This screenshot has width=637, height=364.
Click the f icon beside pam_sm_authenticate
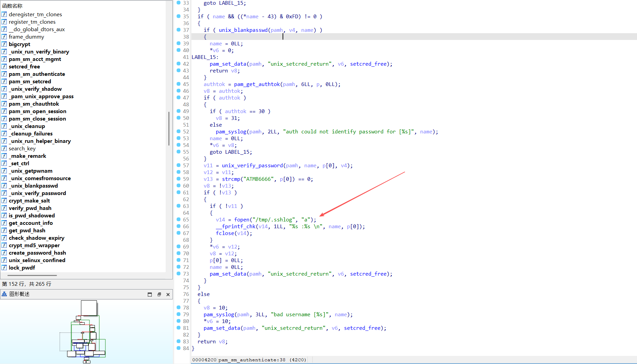[4, 74]
